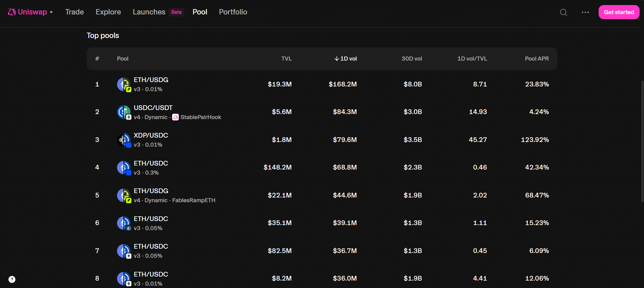Sort by 30D vol column header
Viewport: 644px width, 288px height.
click(412, 59)
